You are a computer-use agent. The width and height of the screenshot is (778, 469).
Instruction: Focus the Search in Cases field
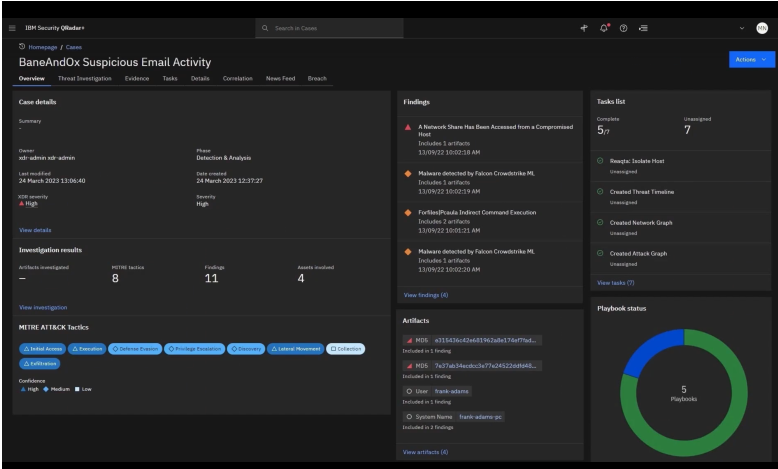(329, 28)
